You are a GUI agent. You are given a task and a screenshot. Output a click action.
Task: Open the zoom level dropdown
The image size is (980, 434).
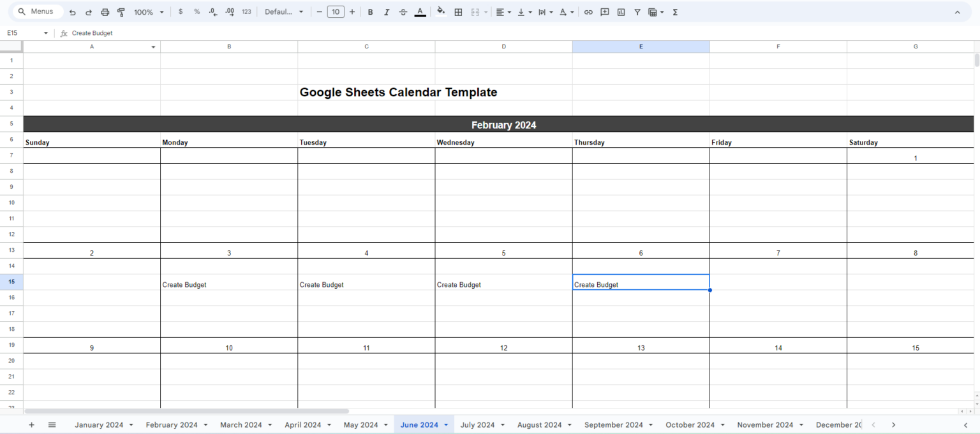click(x=147, y=11)
